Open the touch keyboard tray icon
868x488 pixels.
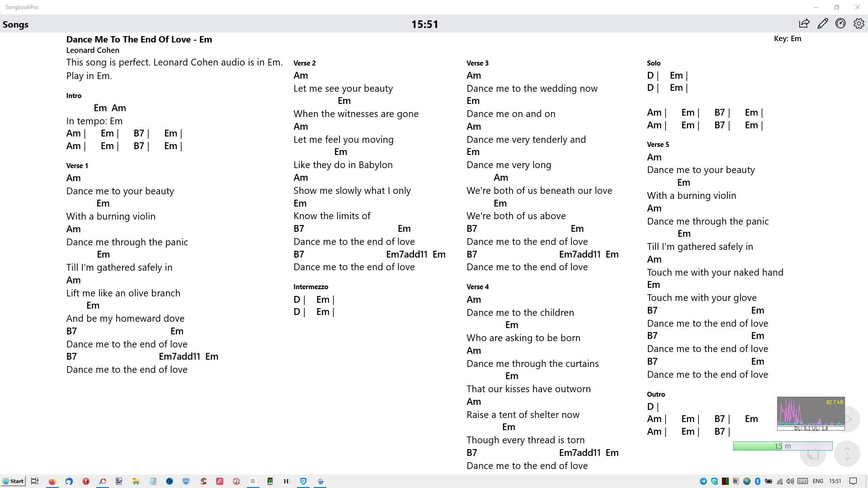(x=803, y=481)
